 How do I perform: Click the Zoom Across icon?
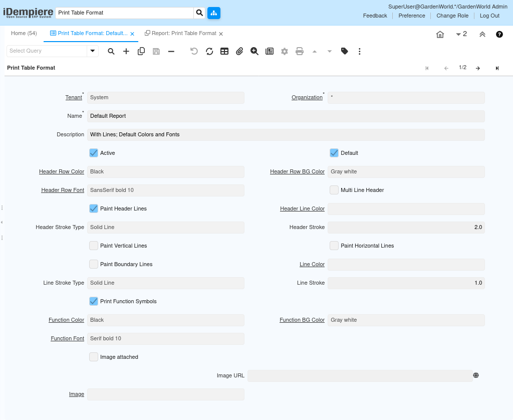pyautogui.click(x=254, y=52)
